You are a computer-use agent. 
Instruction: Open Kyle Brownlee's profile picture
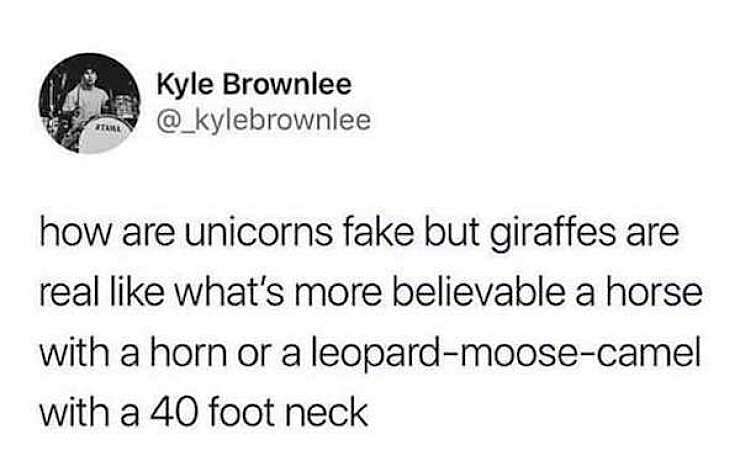[89, 103]
